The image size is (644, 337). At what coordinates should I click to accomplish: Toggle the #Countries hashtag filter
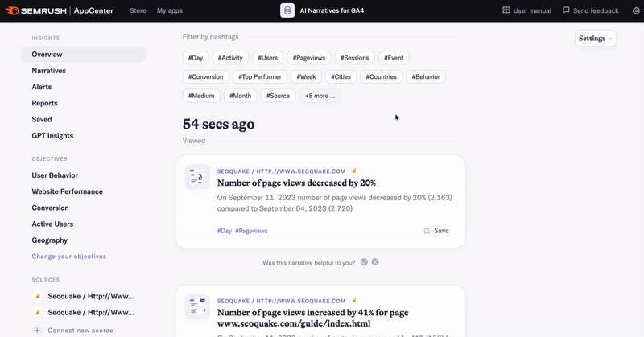(381, 76)
